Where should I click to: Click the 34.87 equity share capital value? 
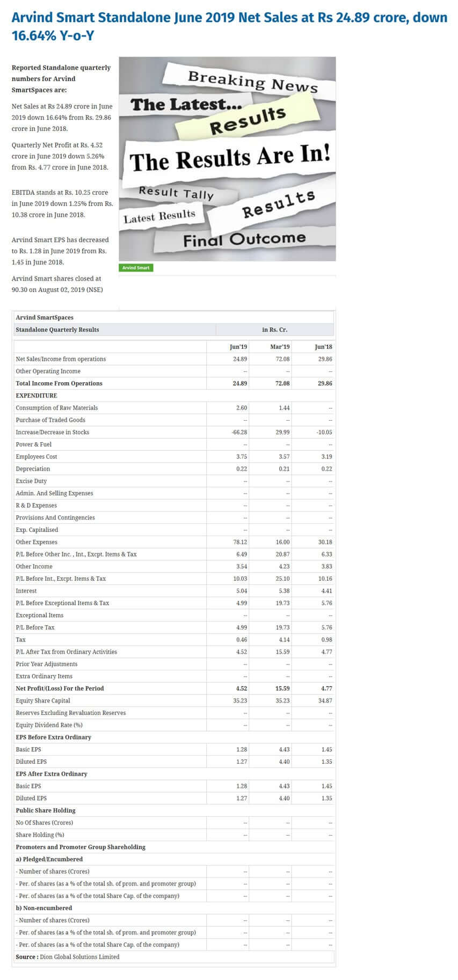coord(325,701)
